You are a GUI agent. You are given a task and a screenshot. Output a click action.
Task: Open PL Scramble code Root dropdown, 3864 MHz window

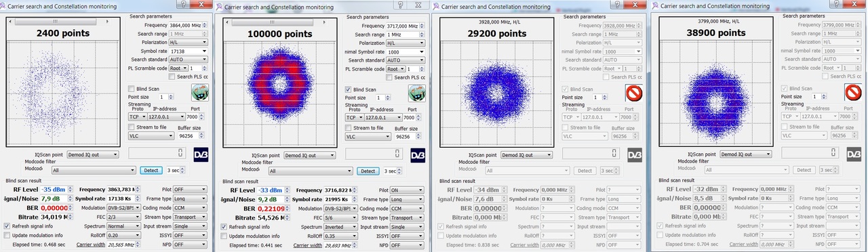click(178, 68)
